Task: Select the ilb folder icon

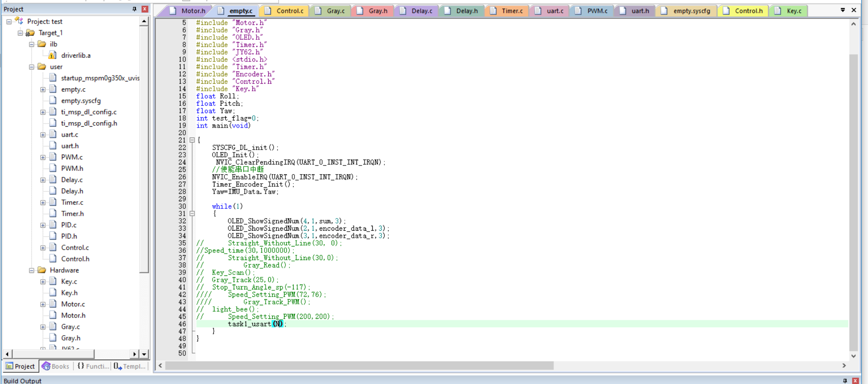Action: [x=42, y=44]
